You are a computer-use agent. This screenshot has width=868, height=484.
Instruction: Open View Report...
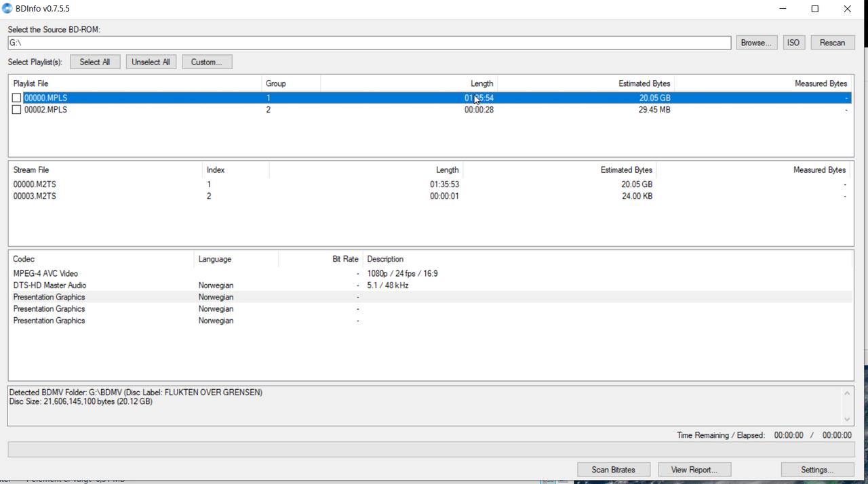click(x=694, y=470)
